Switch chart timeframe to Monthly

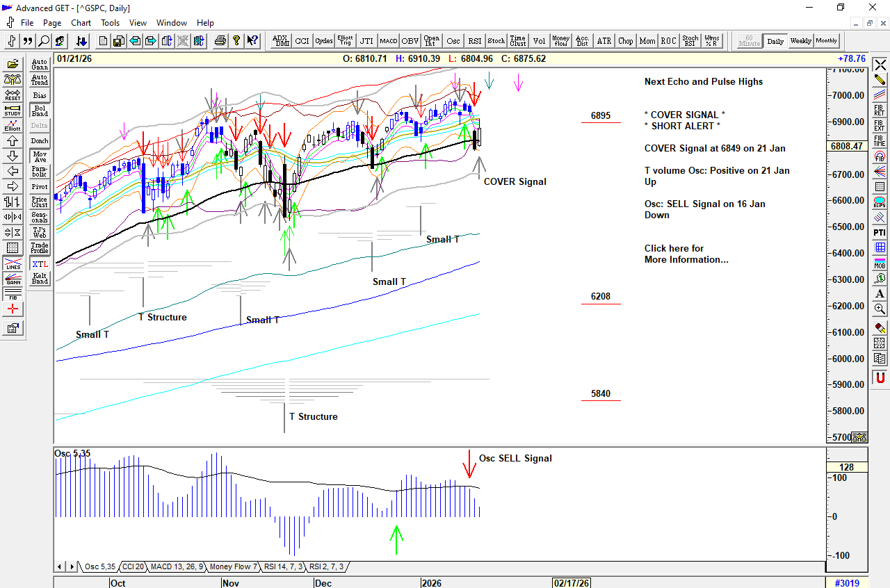[x=827, y=41]
